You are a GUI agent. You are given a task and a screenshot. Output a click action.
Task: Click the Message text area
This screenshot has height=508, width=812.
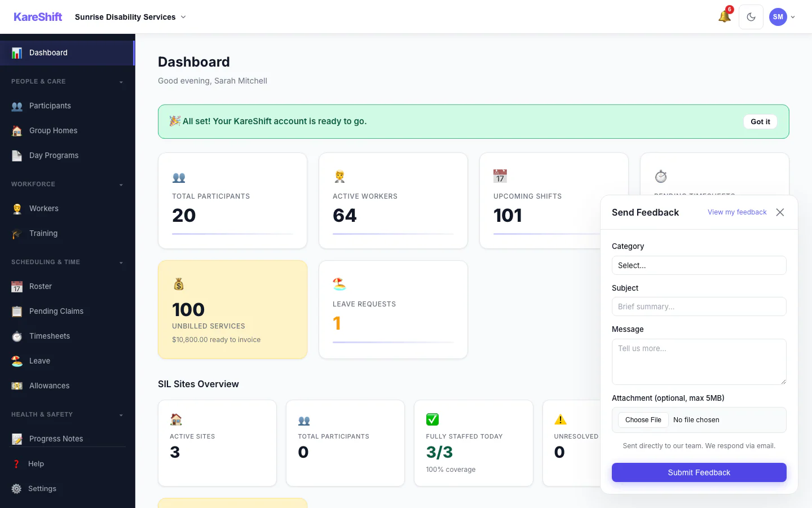(699, 362)
